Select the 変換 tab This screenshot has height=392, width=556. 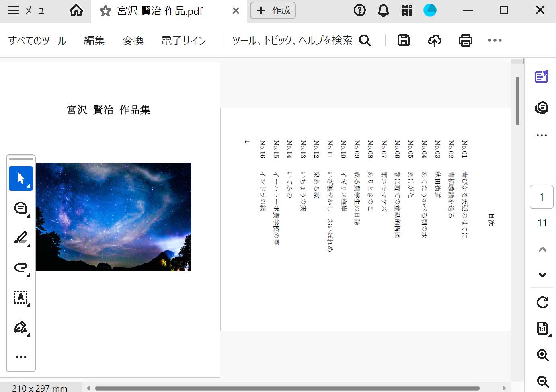(x=133, y=41)
